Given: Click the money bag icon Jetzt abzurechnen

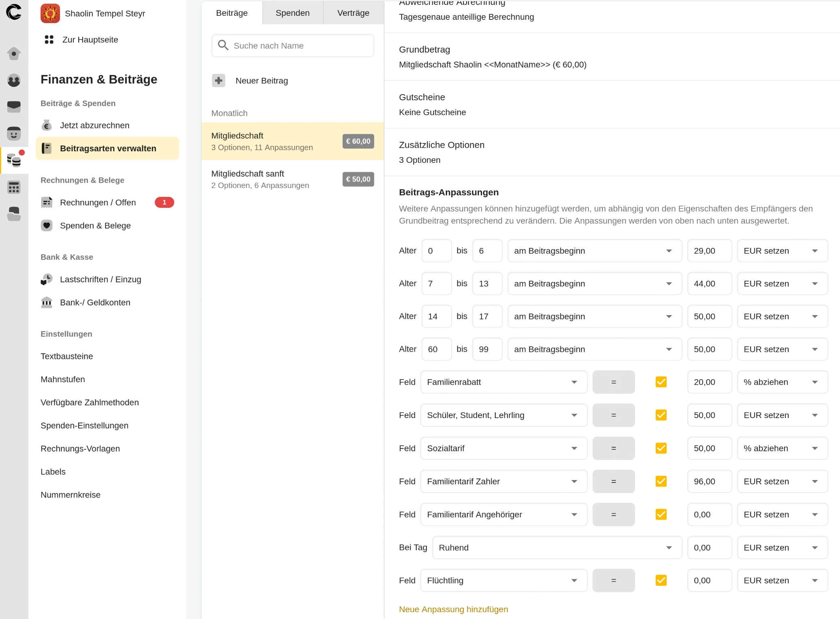Looking at the screenshot, I should [47, 126].
